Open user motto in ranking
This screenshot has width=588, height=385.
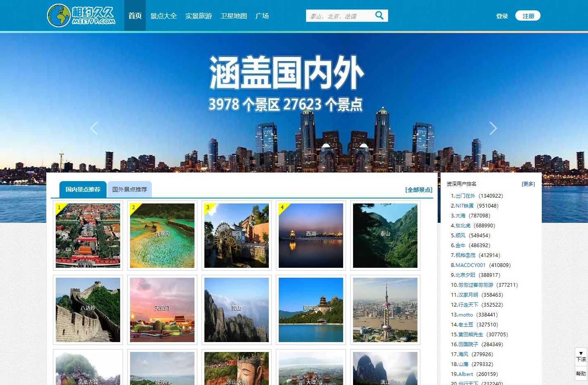coord(466,315)
